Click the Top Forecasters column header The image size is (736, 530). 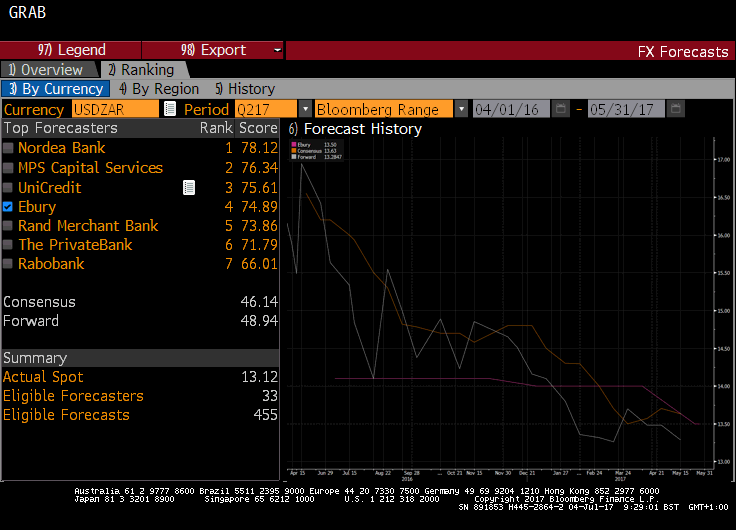[61, 128]
